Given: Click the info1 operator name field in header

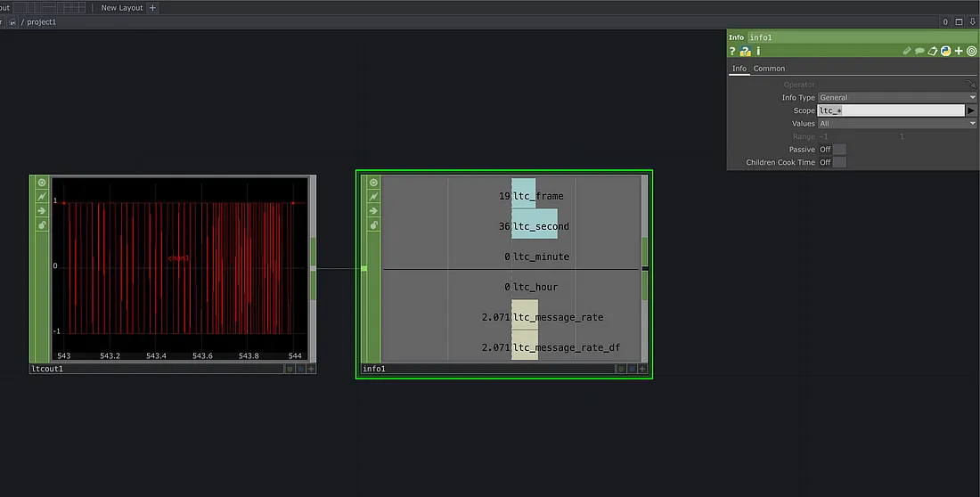Looking at the screenshot, I should [862, 37].
